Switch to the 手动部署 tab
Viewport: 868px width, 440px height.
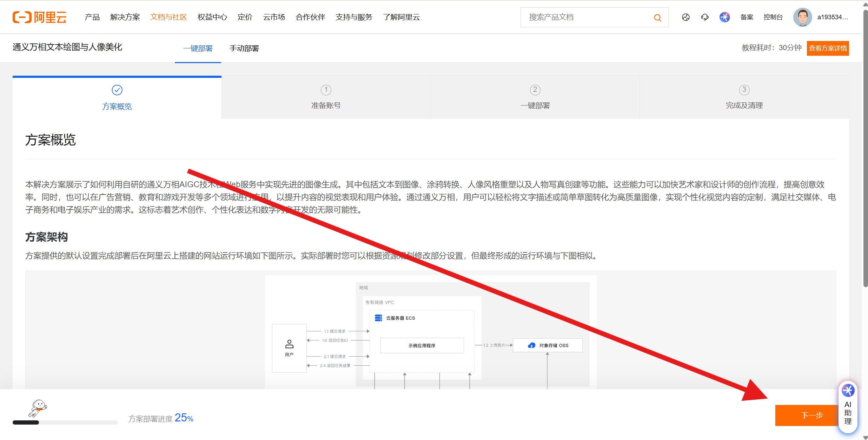(x=244, y=48)
